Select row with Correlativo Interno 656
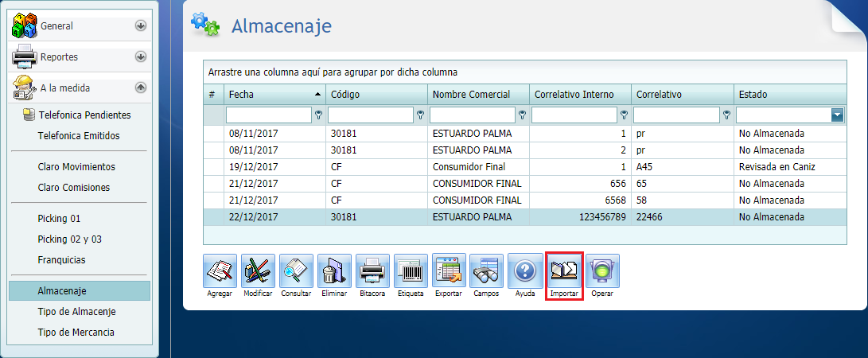 (x=525, y=183)
